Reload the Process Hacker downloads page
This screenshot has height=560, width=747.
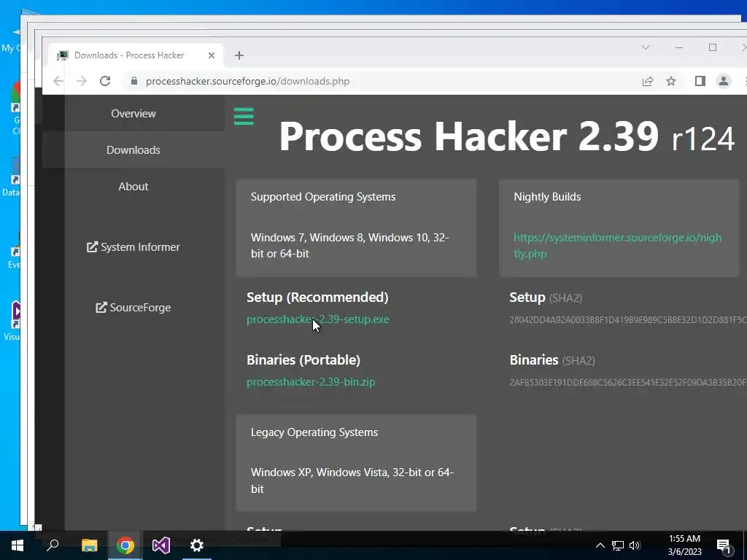tap(105, 81)
